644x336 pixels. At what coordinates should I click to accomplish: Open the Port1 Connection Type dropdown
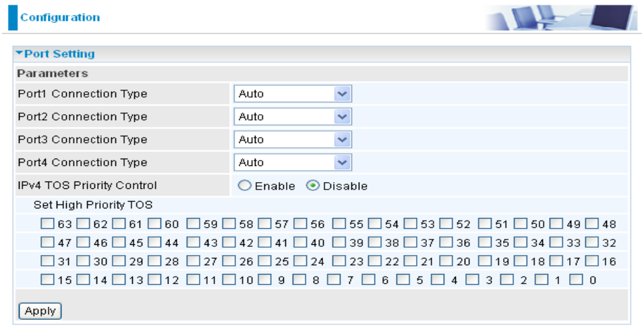click(x=293, y=94)
